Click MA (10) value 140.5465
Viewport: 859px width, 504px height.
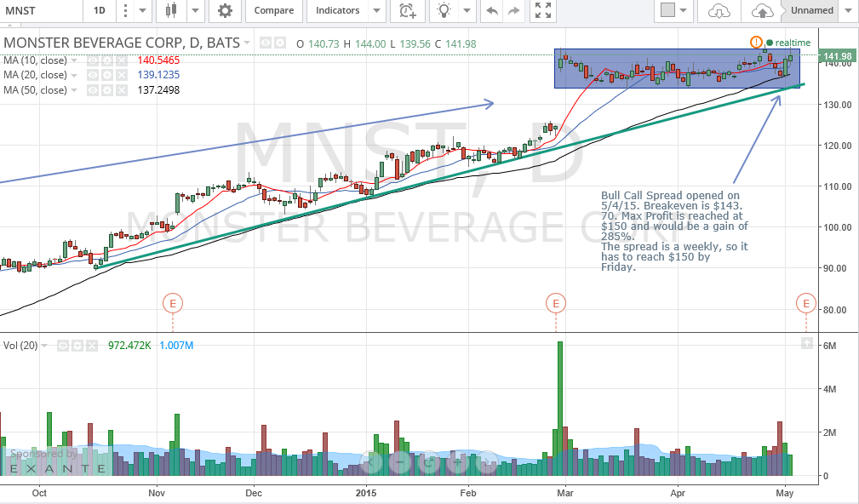click(x=158, y=60)
